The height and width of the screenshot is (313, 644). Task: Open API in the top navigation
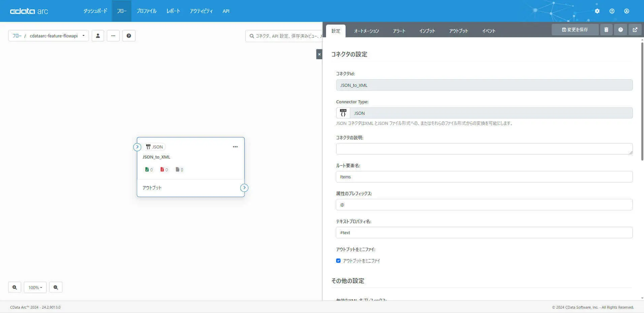coord(226,11)
